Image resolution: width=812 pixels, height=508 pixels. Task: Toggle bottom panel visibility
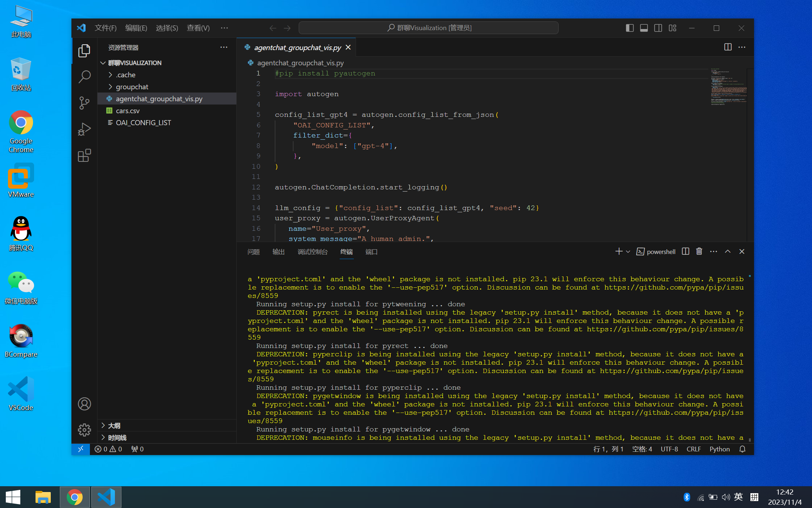tap(644, 28)
